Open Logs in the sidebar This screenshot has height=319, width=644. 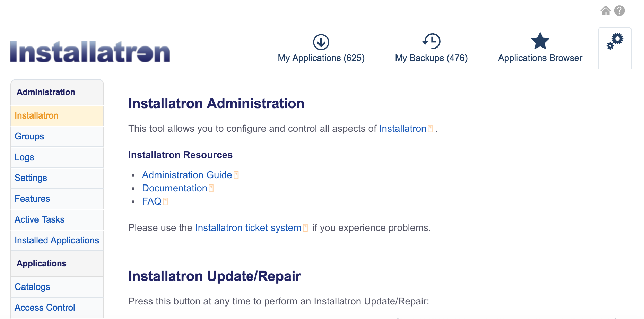click(57, 157)
